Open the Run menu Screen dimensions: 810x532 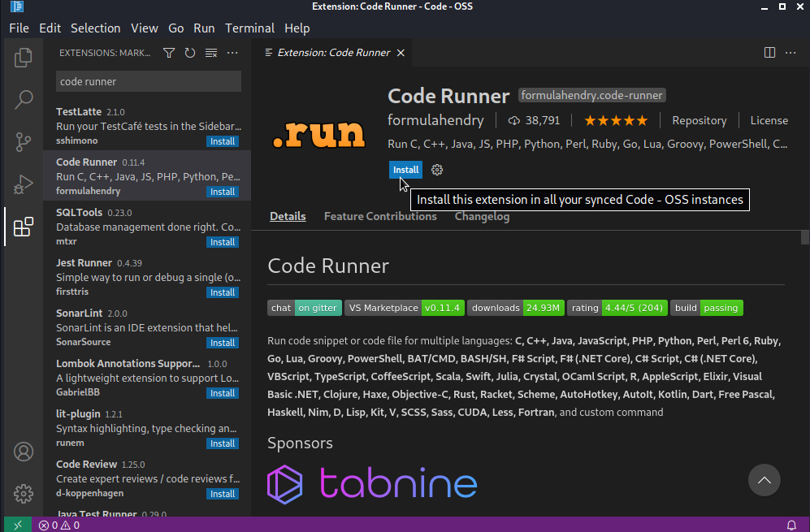click(204, 28)
